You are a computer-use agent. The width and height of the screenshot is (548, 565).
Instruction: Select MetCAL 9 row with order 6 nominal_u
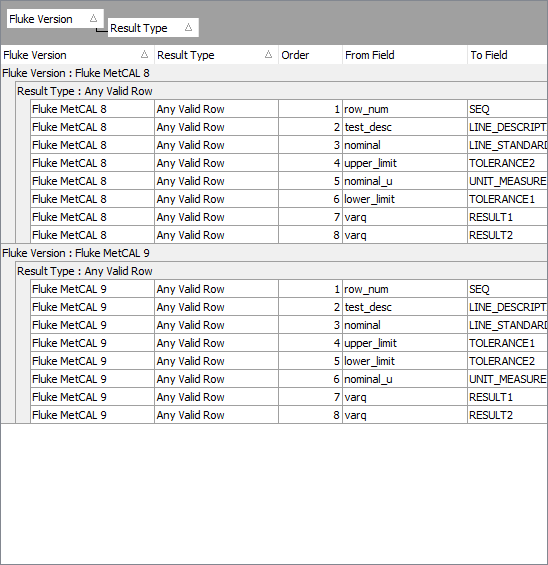pos(289,379)
